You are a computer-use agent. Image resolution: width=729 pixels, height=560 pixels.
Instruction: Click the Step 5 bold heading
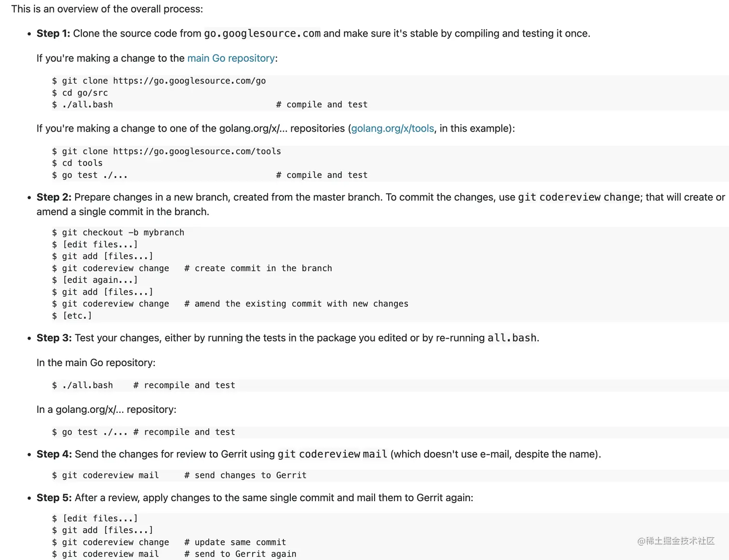(x=54, y=498)
